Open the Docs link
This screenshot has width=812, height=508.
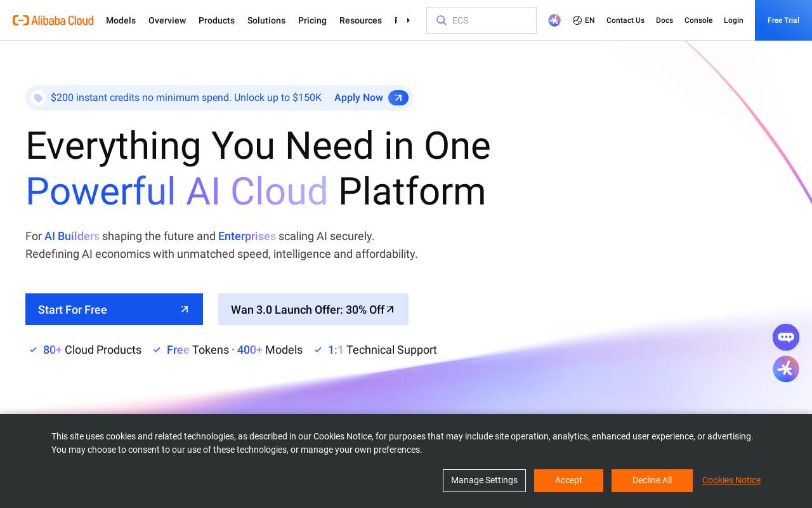click(x=664, y=20)
